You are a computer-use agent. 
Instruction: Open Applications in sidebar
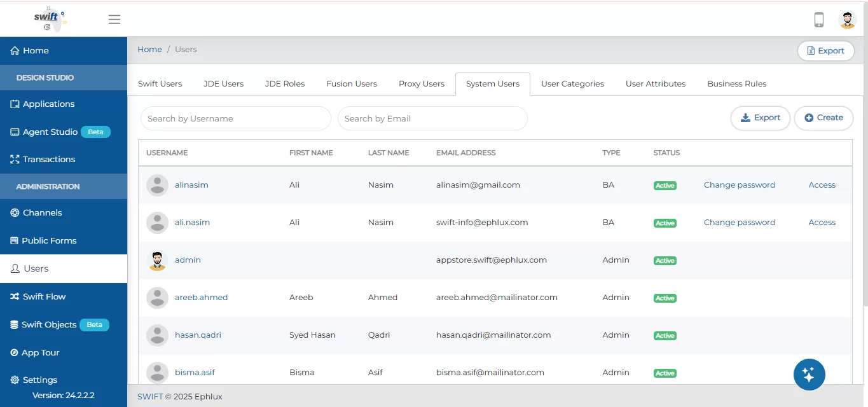pos(64,104)
